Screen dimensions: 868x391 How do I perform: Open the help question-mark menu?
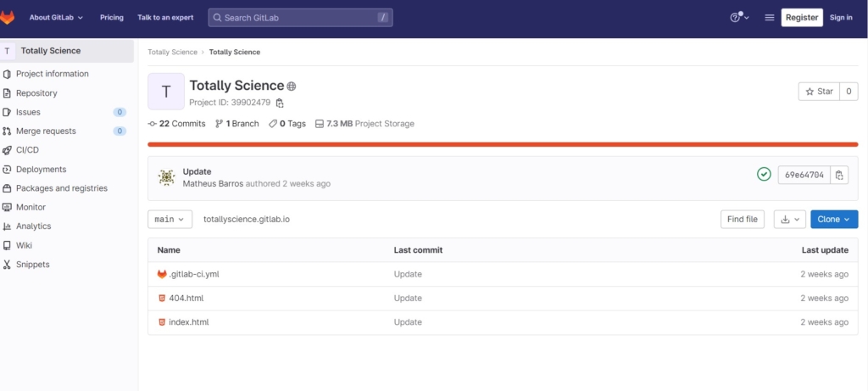[739, 17]
